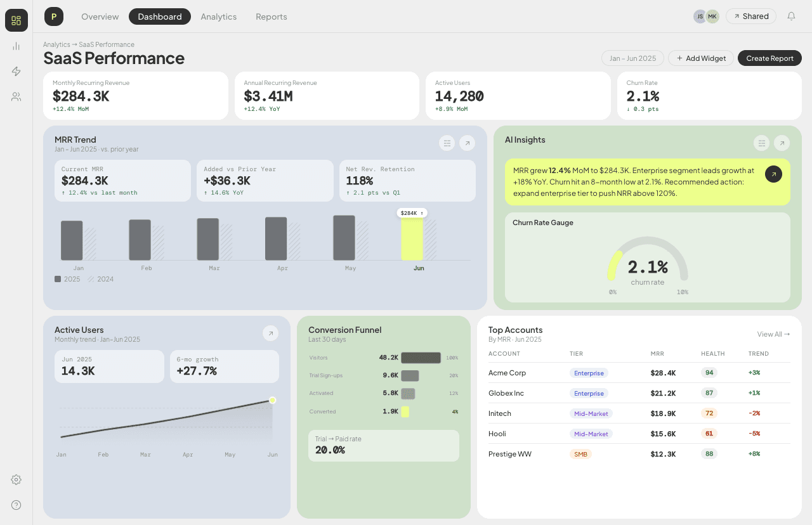Click the Trial → Paid rate 20.0% tile
This screenshot has width=812, height=525.
tap(384, 446)
